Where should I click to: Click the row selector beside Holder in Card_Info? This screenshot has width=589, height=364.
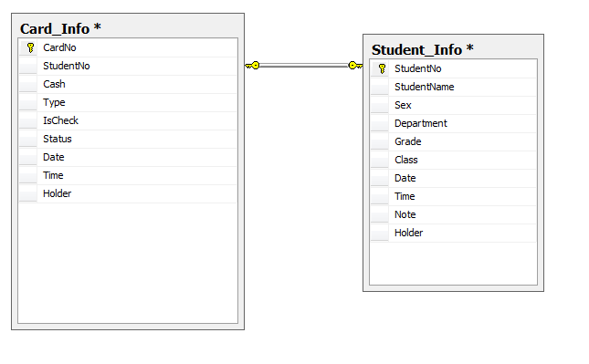[28, 193]
